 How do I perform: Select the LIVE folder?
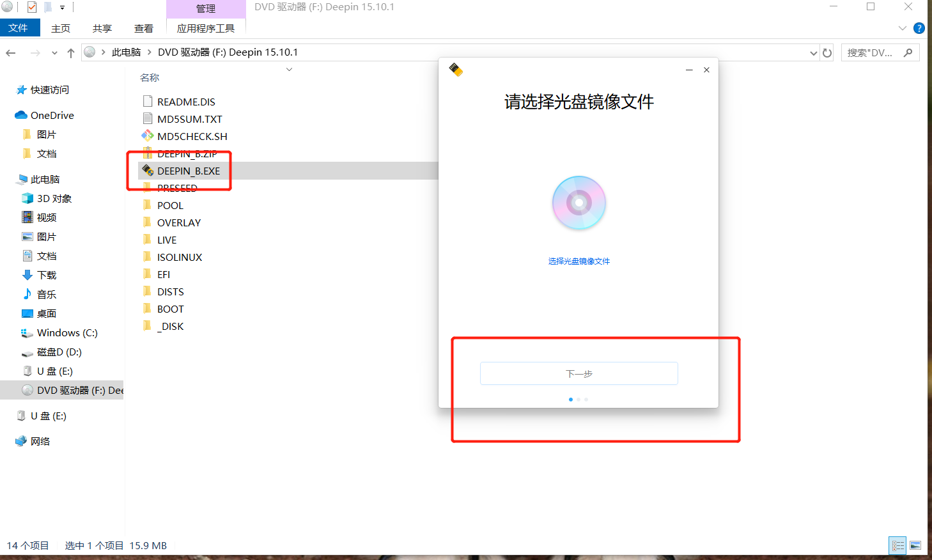pyautogui.click(x=167, y=240)
